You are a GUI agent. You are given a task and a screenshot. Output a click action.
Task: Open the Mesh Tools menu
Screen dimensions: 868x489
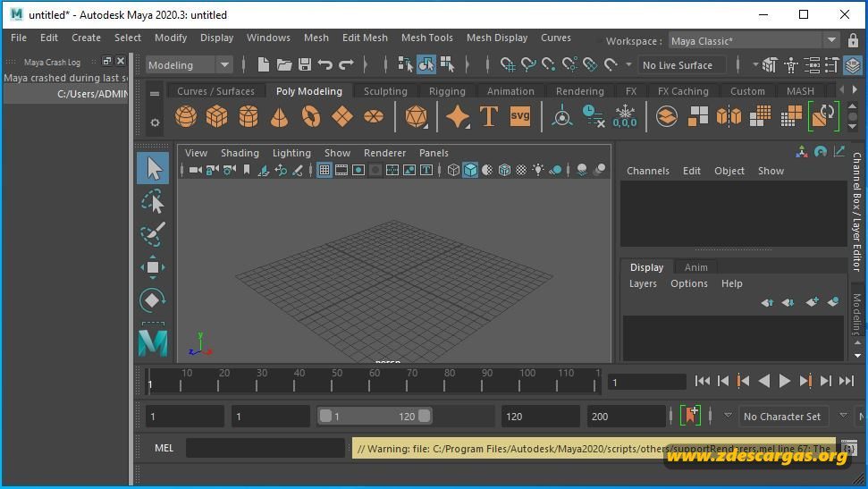click(x=426, y=38)
